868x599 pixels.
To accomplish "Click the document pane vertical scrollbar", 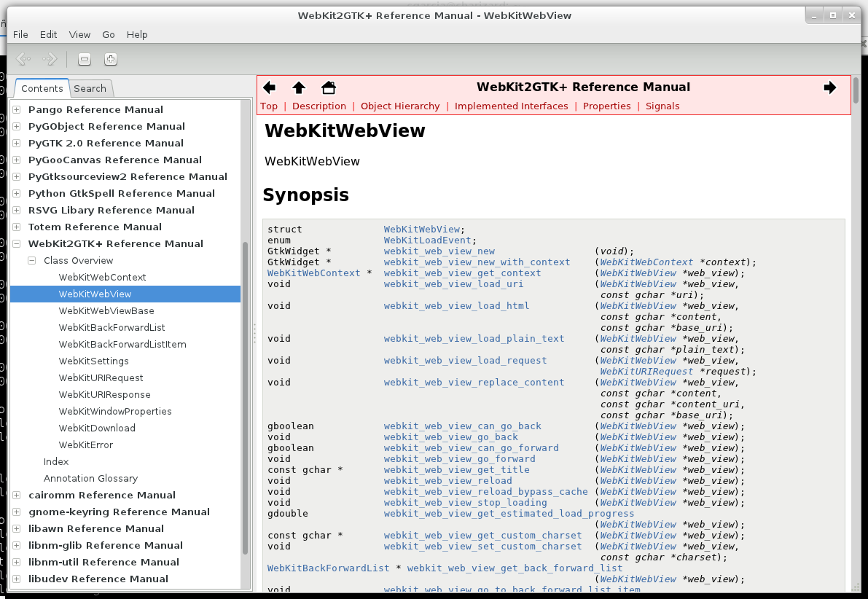I will pos(856,90).
